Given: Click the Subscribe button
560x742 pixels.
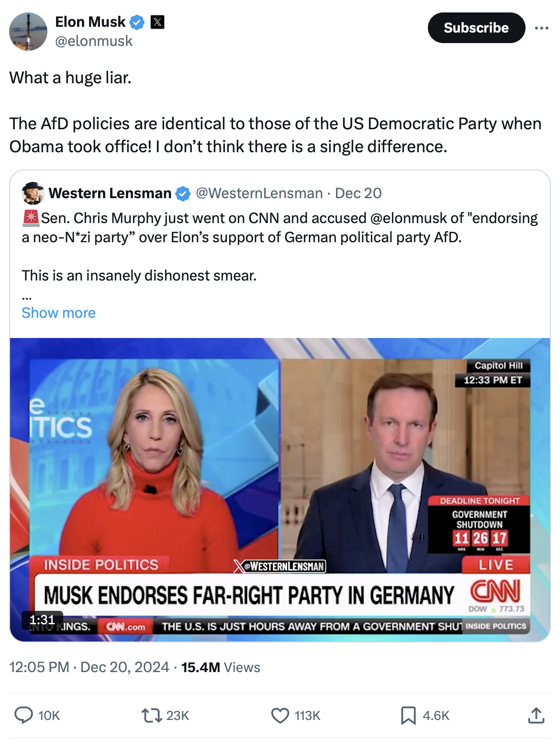Looking at the screenshot, I should coord(476,28).
